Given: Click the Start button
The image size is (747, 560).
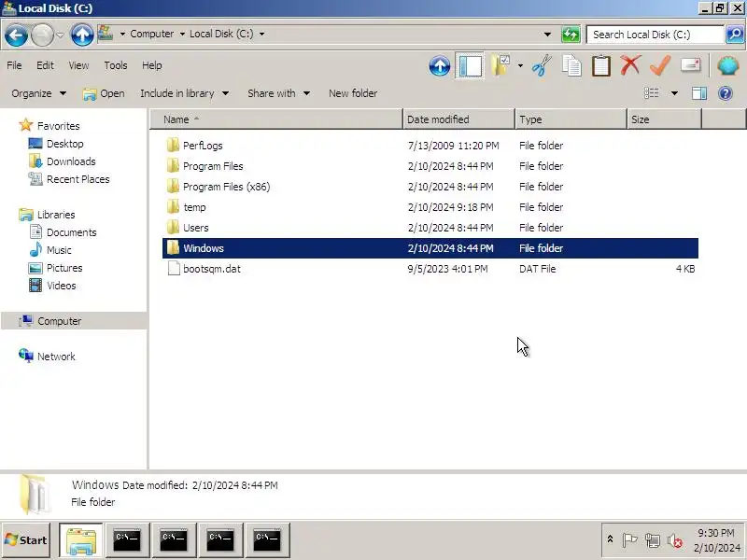Looking at the screenshot, I should coord(26,540).
